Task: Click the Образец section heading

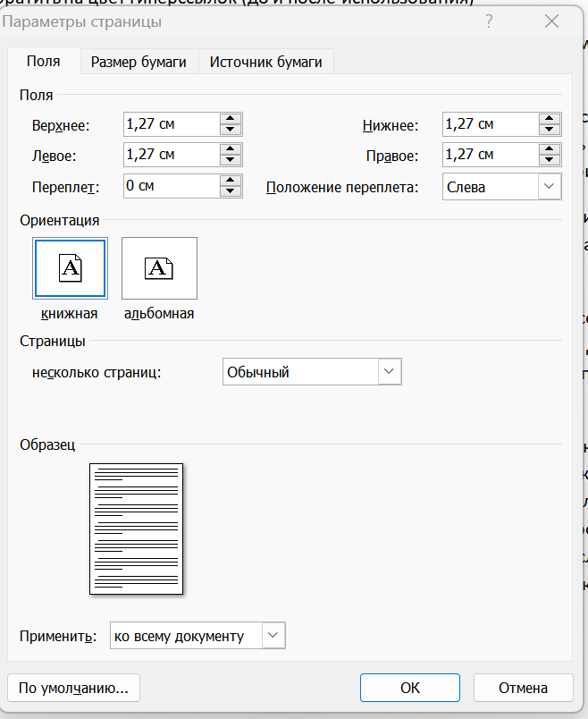Action: coord(47,444)
